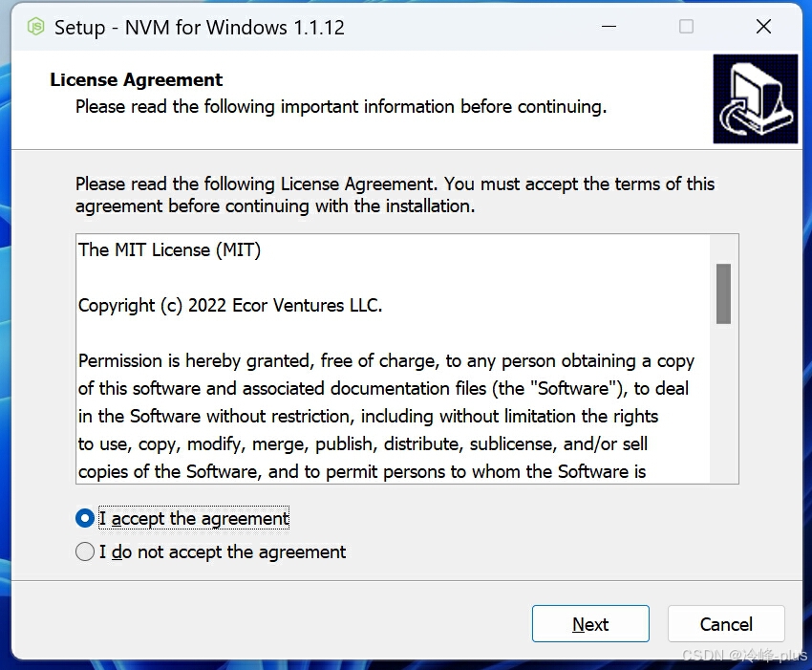The height and width of the screenshot is (670, 812).
Task: Select "I accept the agreement" radio button
Action: (x=84, y=518)
